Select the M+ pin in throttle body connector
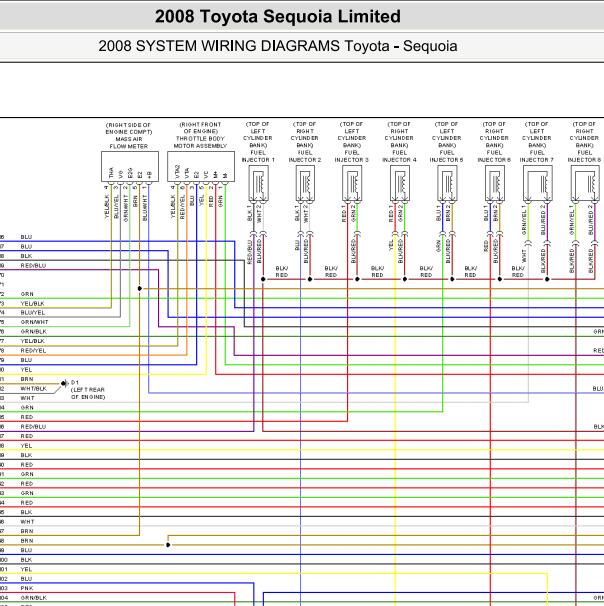 coord(215,175)
